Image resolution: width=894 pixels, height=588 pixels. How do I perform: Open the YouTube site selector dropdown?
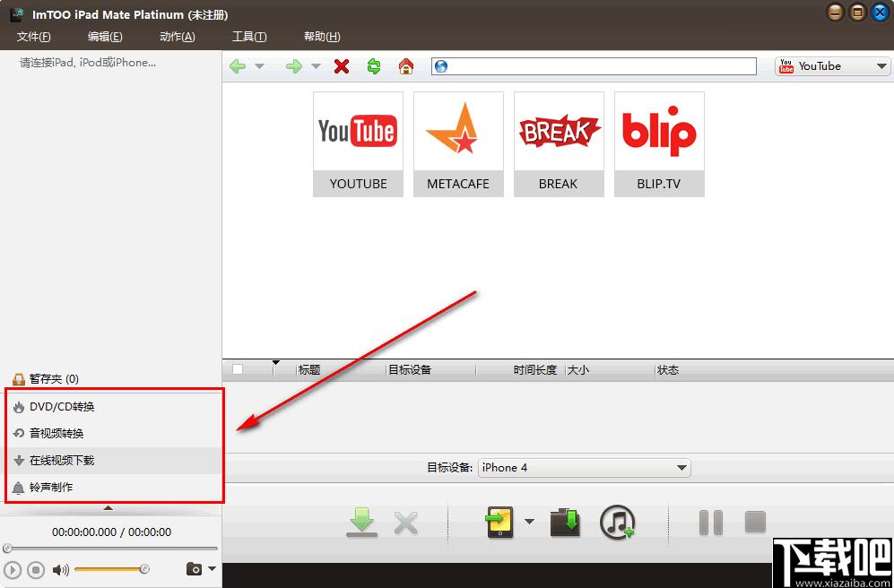(x=832, y=66)
